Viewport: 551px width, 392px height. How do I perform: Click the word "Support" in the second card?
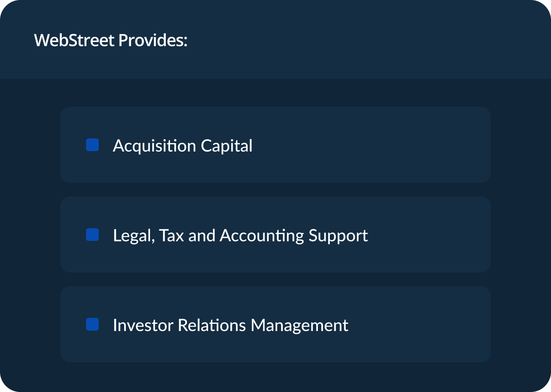pyautogui.click(x=338, y=235)
